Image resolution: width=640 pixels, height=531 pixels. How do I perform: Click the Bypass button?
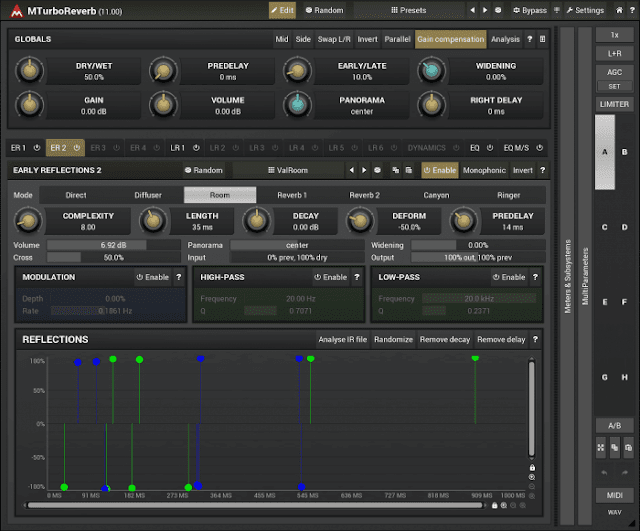(x=530, y=10)
